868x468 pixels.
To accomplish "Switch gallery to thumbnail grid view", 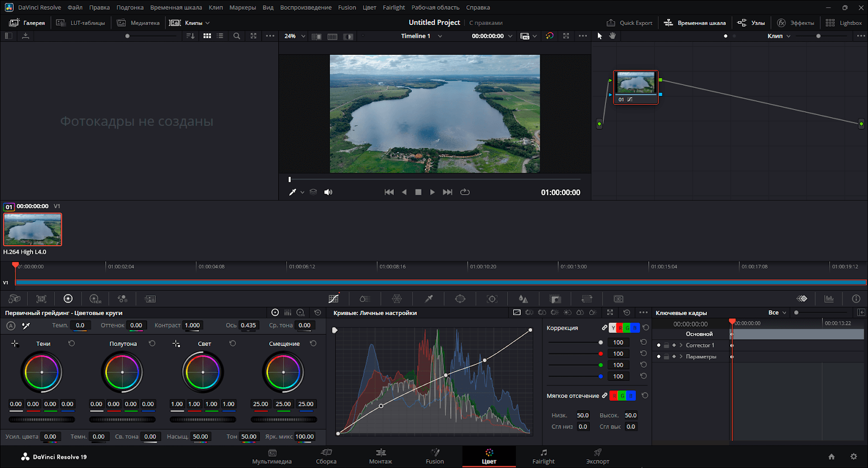I will tap(207, 36).
